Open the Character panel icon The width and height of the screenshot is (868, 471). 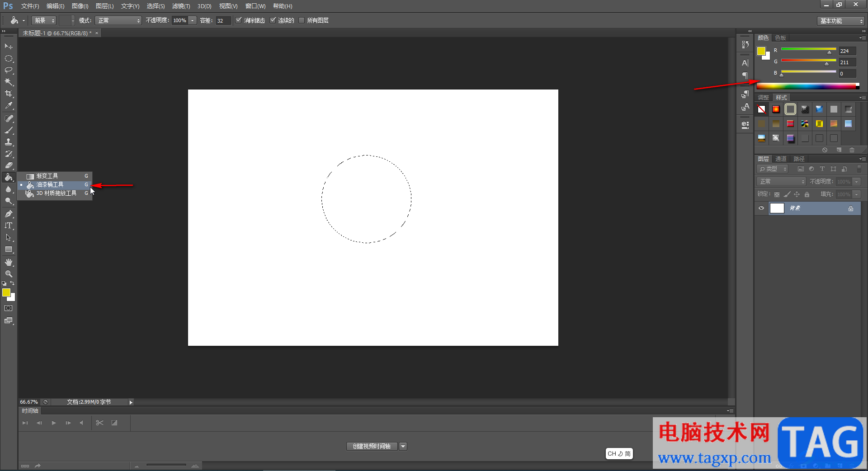point(745,63)
